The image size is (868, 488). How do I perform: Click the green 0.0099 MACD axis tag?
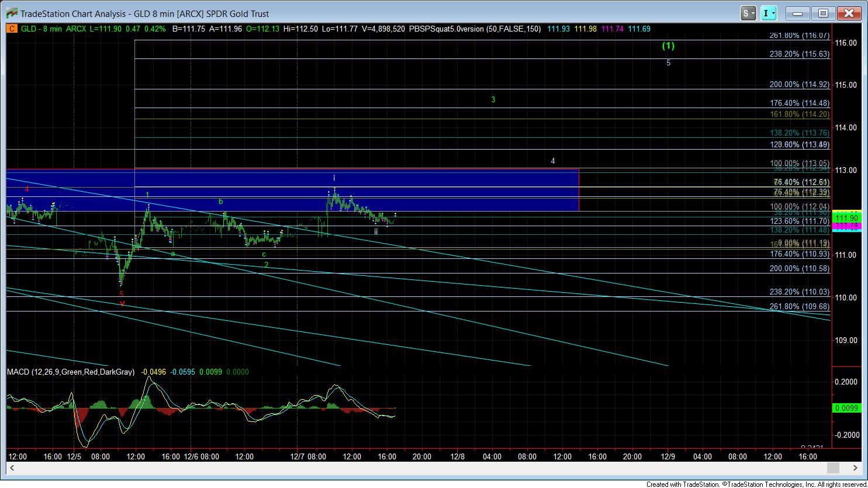[847, 408]
